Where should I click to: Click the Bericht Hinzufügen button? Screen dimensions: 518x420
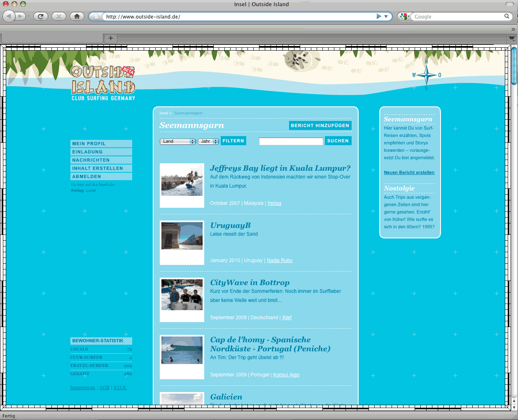[x=320, y=125]
